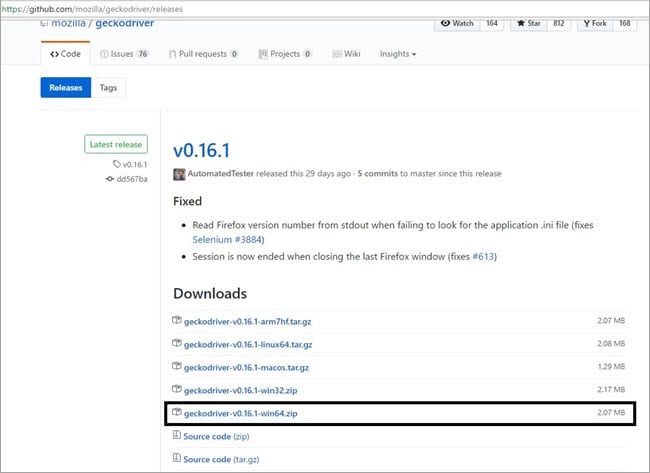
Task: Open the 5 commits link
Action: [x=378, y=174]
